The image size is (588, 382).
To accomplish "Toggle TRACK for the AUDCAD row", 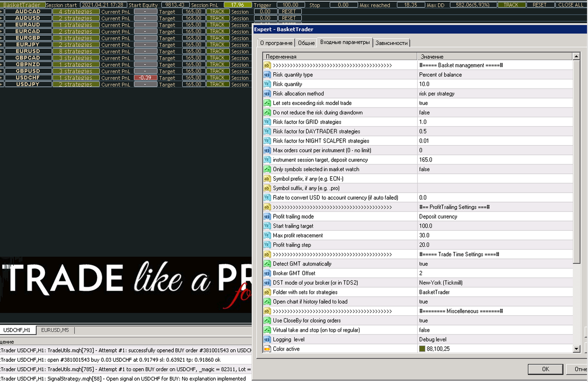I will [x=217, y=12].
